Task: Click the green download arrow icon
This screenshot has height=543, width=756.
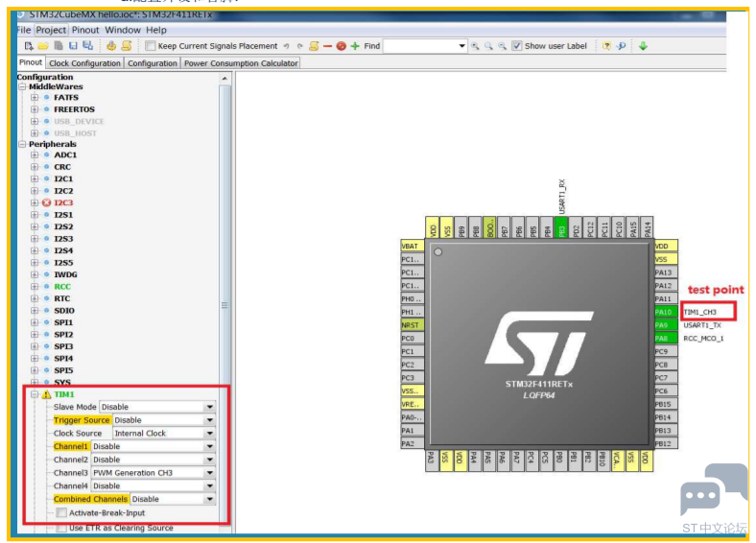Action: point(643,46)
